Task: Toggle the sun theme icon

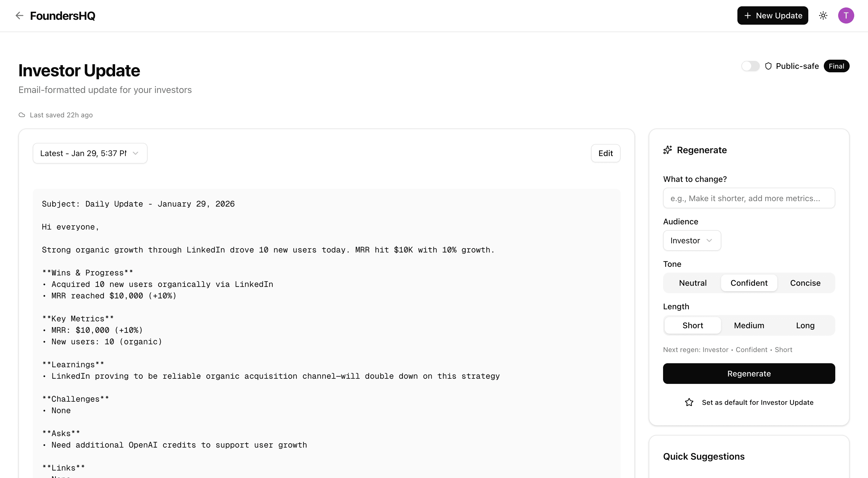Action: 823,15
